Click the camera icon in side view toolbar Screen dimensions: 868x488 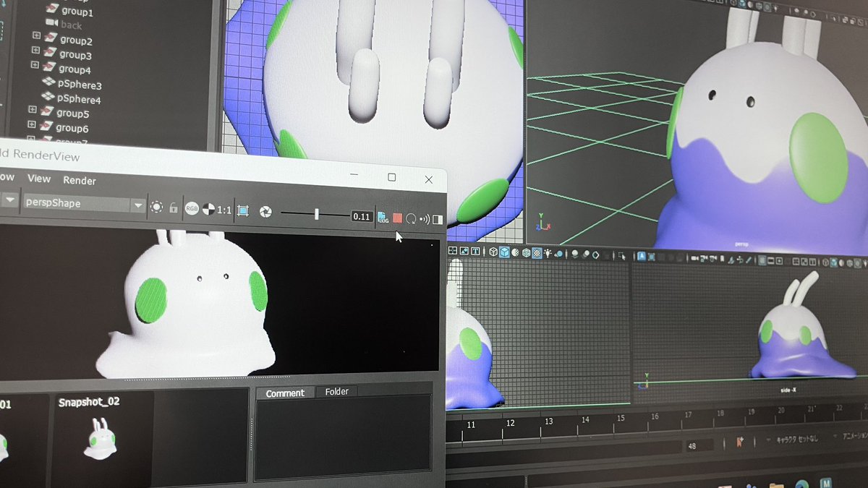click(x=696, y=258)
